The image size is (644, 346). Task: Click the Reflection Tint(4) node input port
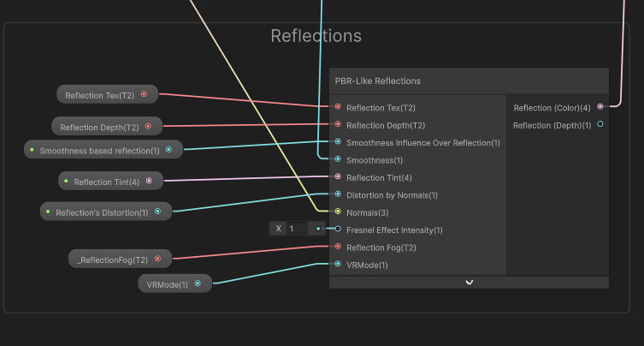(338, 176)
